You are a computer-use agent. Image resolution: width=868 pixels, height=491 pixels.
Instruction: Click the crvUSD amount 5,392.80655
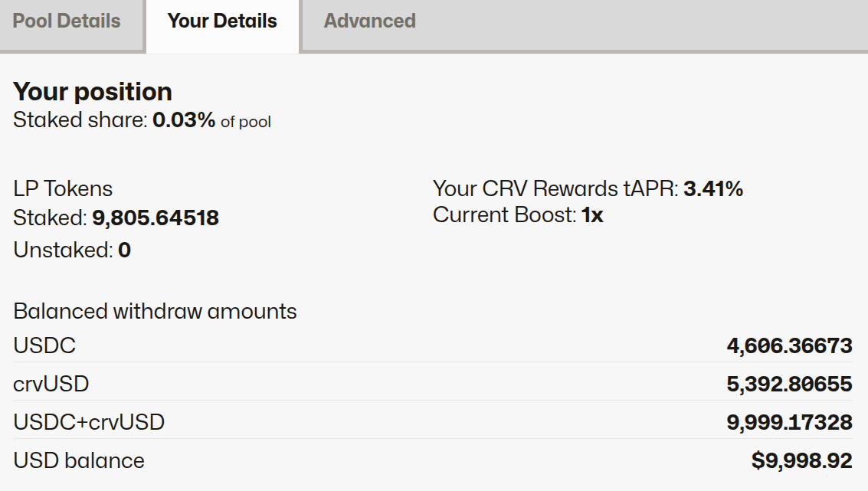point(789,383)
